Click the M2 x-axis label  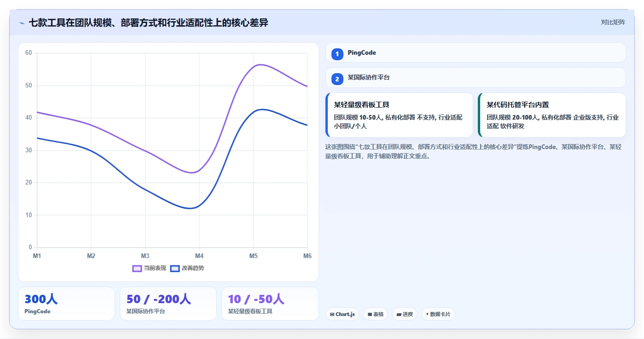click(x=91, y=256)
